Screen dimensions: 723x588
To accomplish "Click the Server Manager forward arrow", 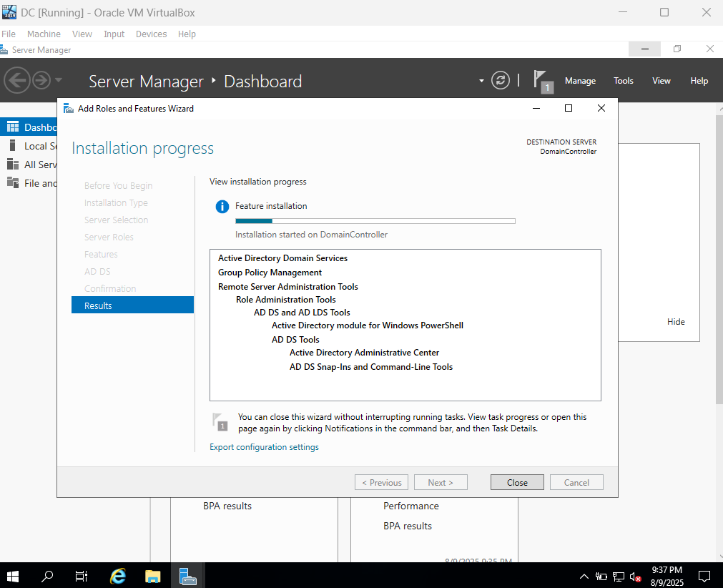I will (41, 80).
